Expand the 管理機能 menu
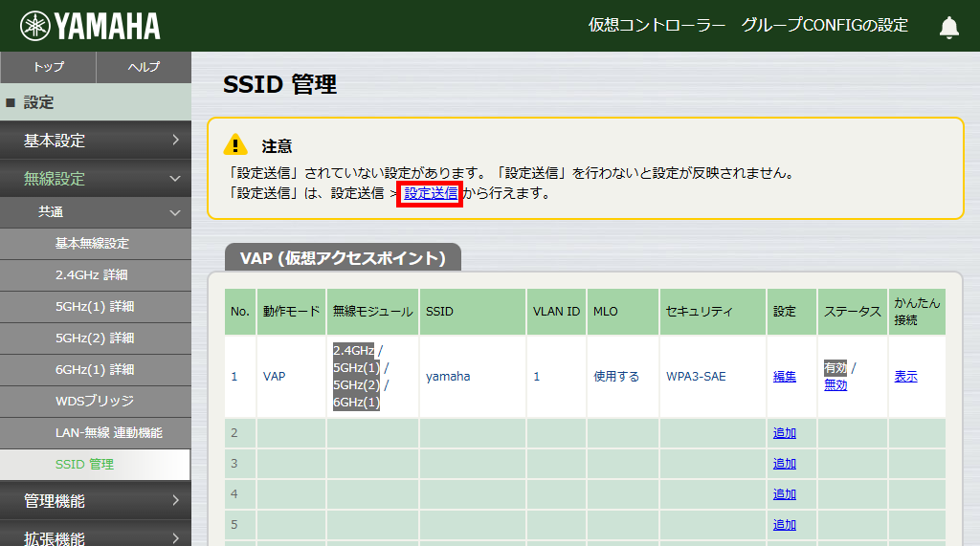 tap(96, 500)
